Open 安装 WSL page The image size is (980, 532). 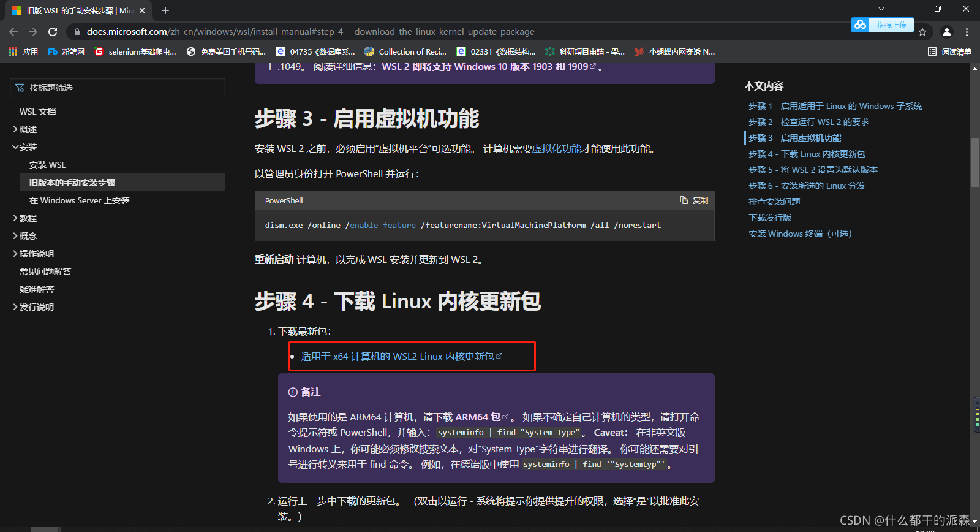[x=47, y=165]
